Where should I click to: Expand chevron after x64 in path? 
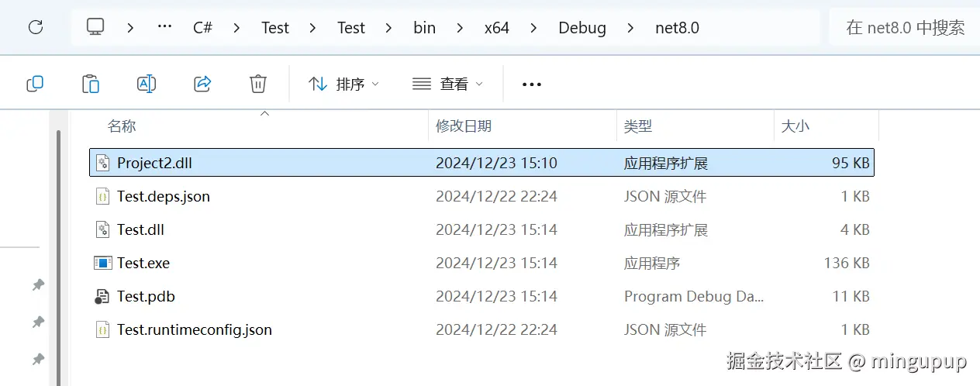(533, 28)
